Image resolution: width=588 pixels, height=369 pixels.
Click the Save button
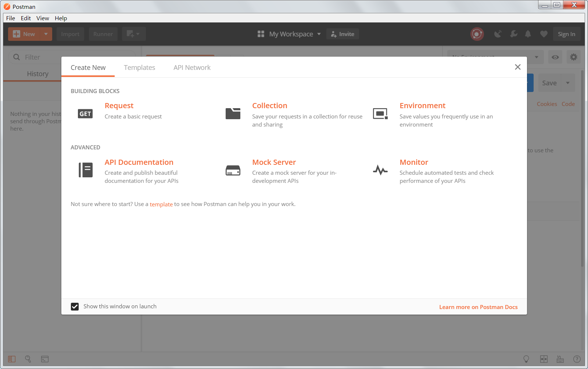coord(549,83)
